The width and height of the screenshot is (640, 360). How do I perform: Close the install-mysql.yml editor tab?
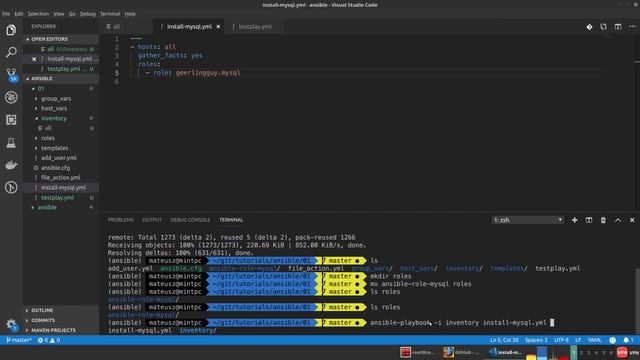(x=218, y=27)
